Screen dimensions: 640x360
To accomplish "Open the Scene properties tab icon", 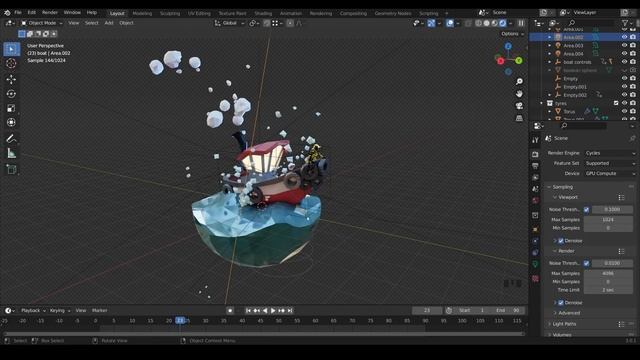I will pos(536,189).
